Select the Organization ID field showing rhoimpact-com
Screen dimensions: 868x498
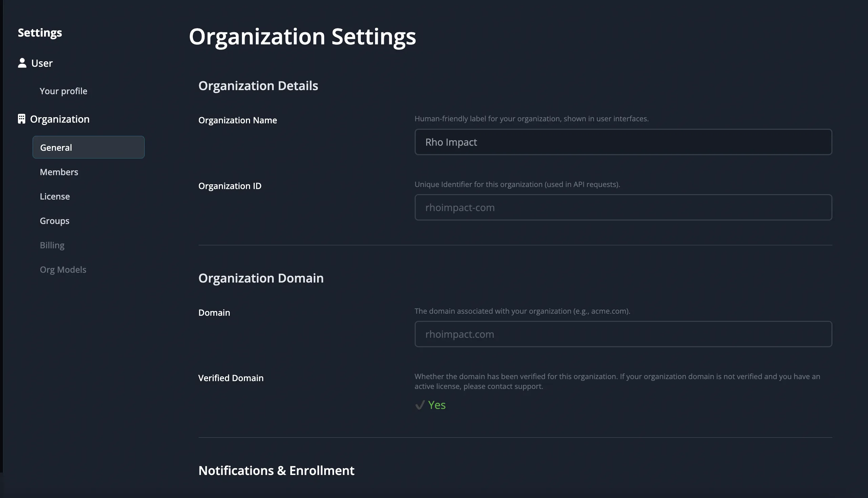[623, 207]
